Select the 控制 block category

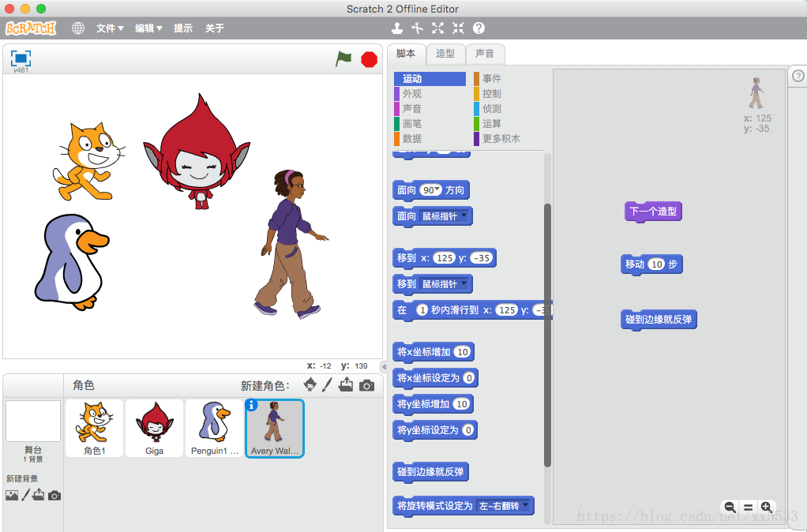click(509, 94)
